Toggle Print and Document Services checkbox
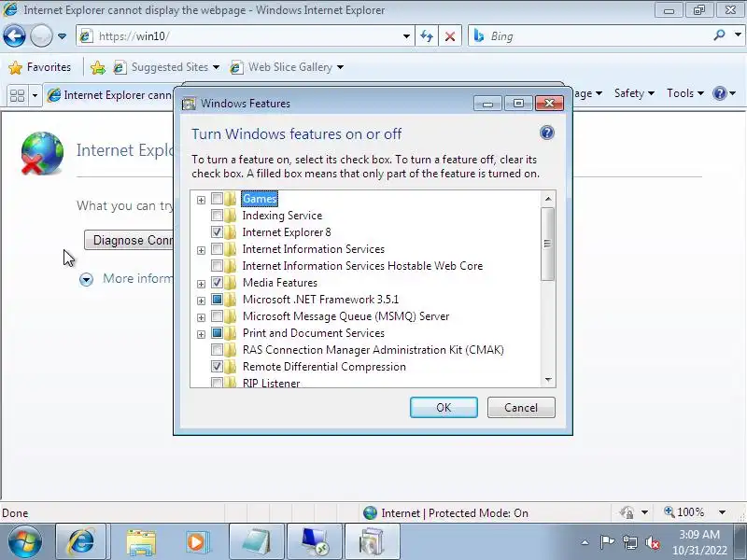This screenshot has height=560, width=747. 217,333
